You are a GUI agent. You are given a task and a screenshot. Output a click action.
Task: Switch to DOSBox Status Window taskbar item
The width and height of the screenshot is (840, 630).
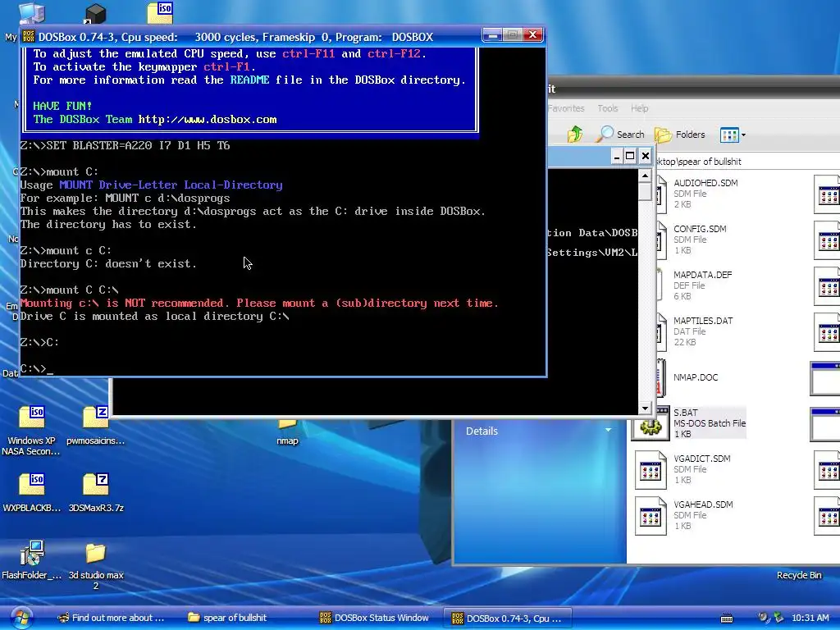point(374,618)
